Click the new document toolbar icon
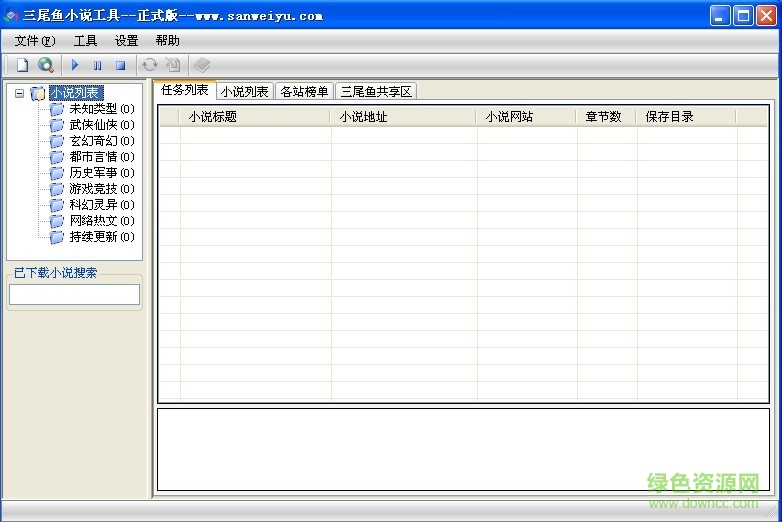The image size is (782, 522). pos(22,65)
